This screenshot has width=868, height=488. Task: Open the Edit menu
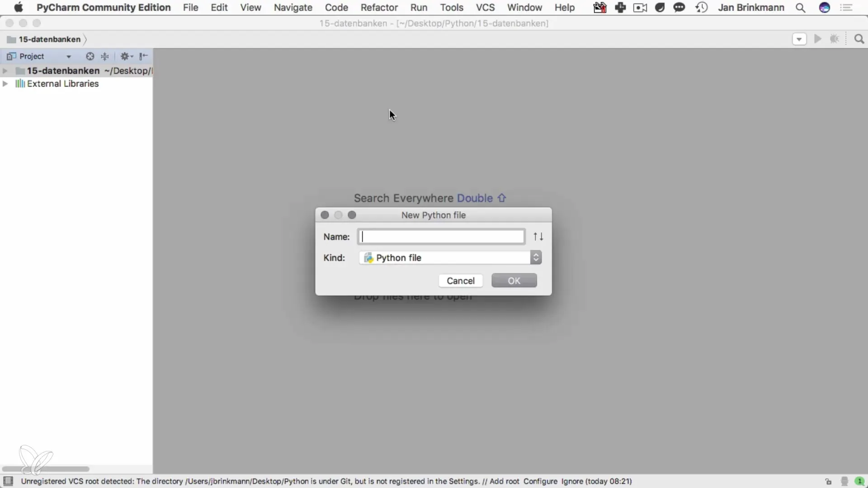pos(219,8)
